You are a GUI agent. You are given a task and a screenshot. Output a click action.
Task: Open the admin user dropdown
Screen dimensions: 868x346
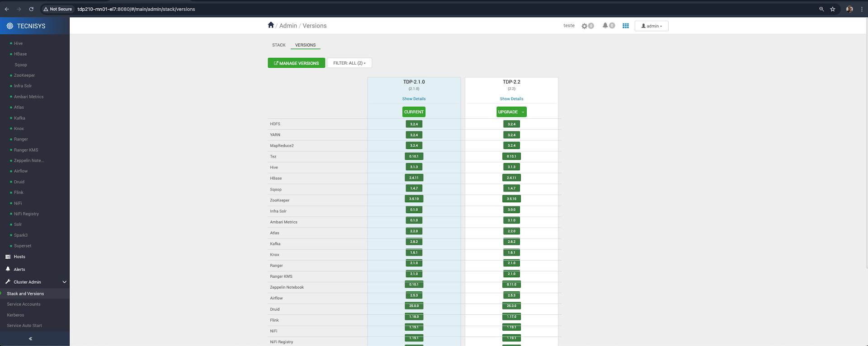click(x=651, y=26)
